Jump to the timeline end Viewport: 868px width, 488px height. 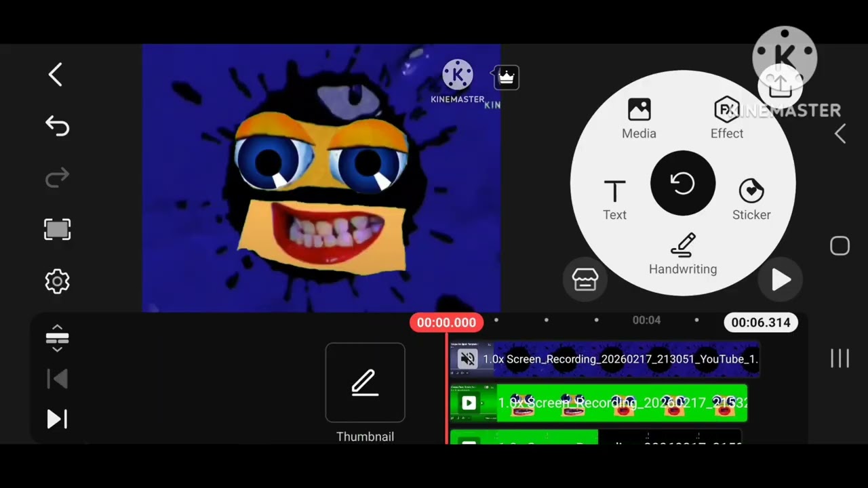[x=57, y=419]
